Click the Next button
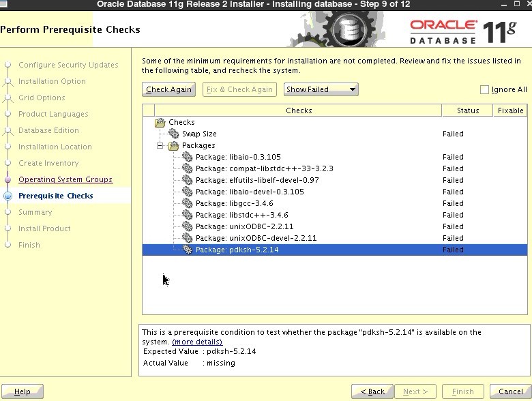Viewport: 532px width, 401px height. coord(415,391)
